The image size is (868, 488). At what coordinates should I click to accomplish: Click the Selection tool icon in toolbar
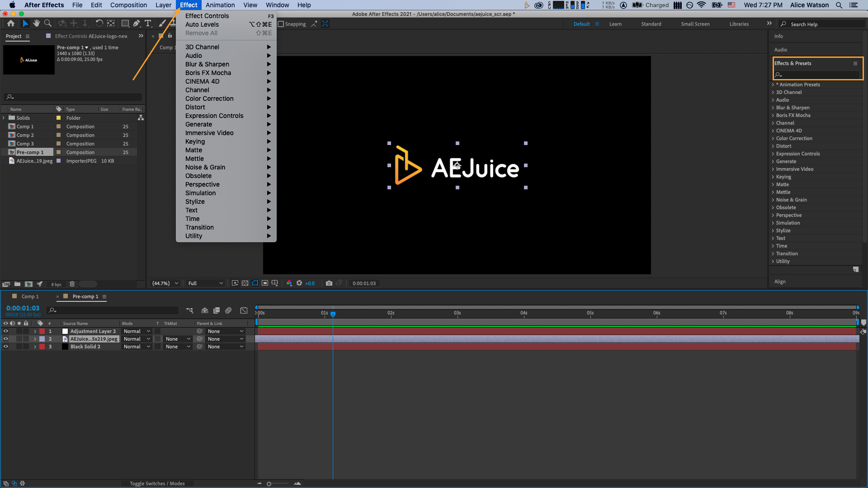[x=25, y=23]
